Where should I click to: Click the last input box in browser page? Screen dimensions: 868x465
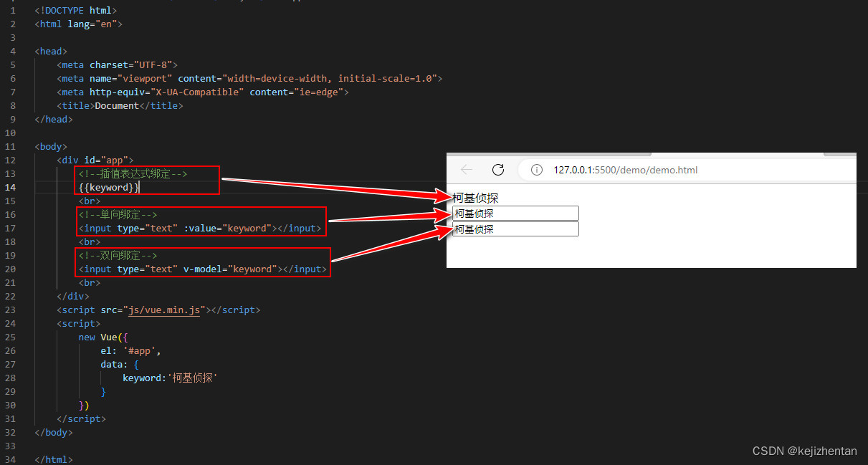515,229
